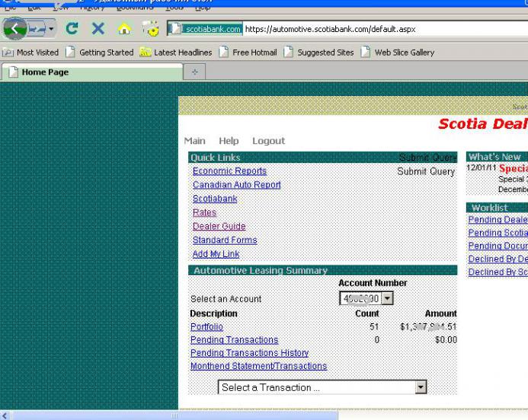Click the Add My Link link
This screenshot has height=420, width=528.
[x=216, y=254]
